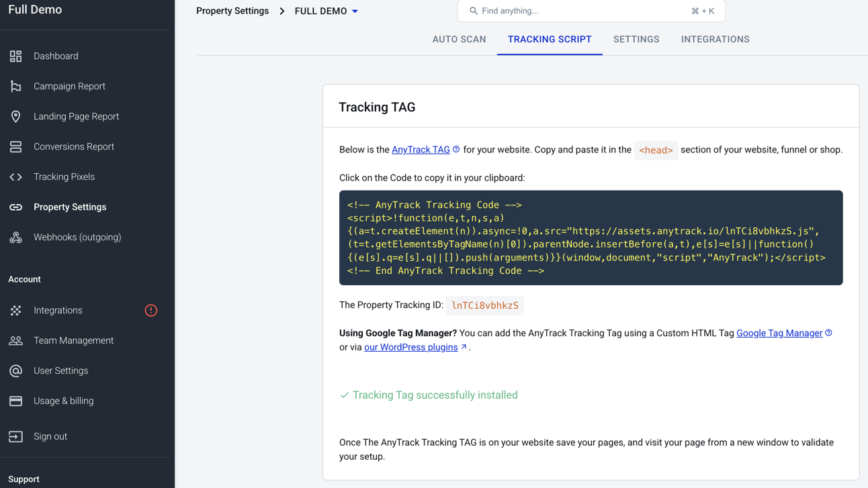Click the green success checkmark icon
868x488 pixels.
tap(345, 395)
